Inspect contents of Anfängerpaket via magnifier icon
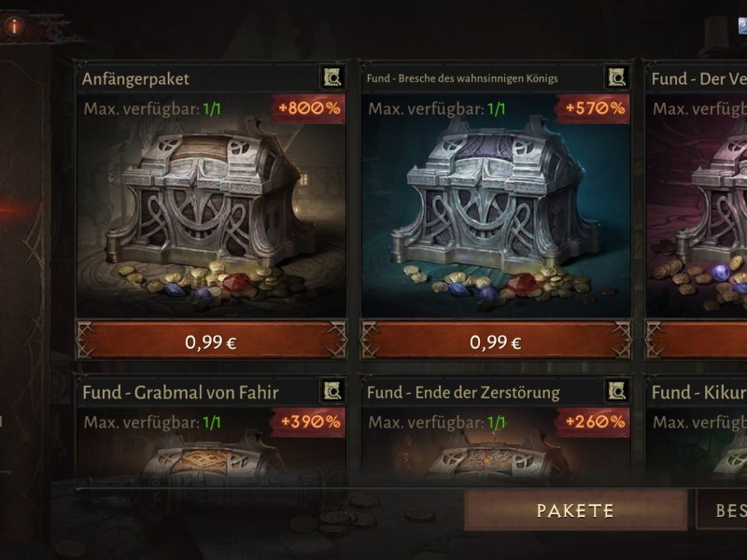Image resolution: width=747 pixels, height=560 pixels. (x=332, y=77)
